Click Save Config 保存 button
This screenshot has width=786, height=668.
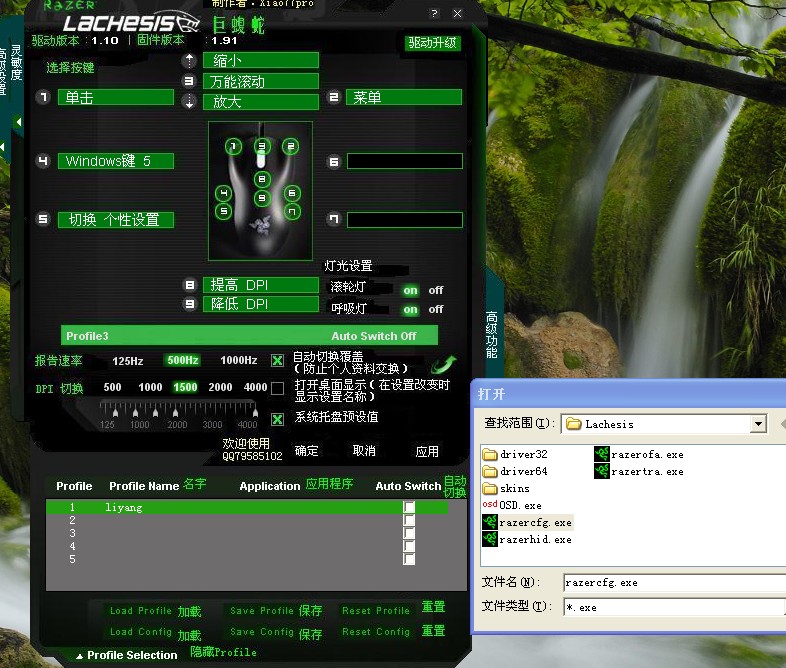276,633
